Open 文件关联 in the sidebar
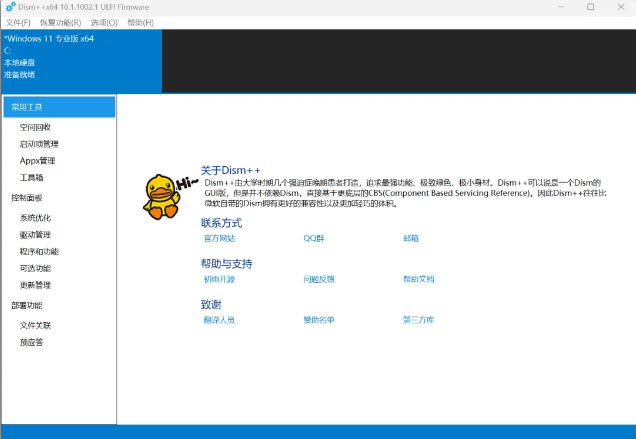This screenshot has width=636, height=439. pyautogui.click(x=35, y=325)
